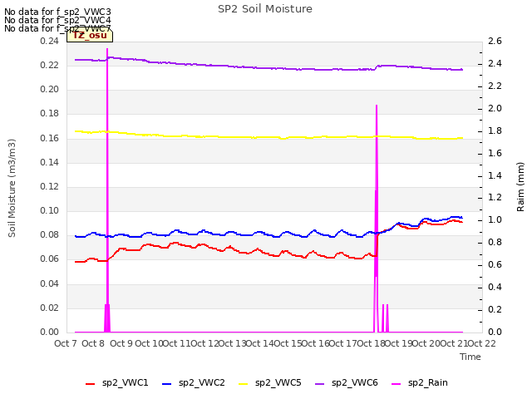The width and height of the screenshot is (532, 399).
Task: Click the sp2_VWC6 legend label
Action: (355, 383)
